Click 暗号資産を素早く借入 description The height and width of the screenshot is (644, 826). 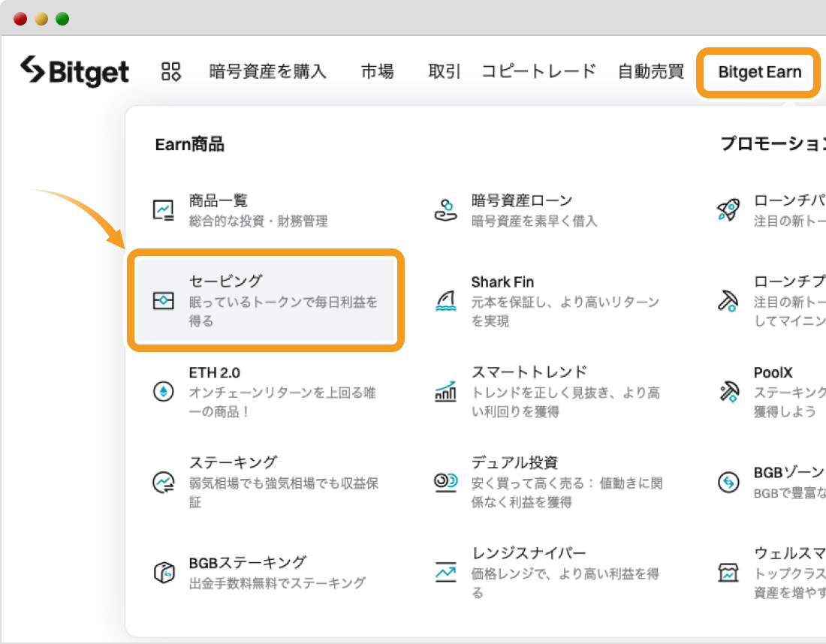click(x=534, y=221)
